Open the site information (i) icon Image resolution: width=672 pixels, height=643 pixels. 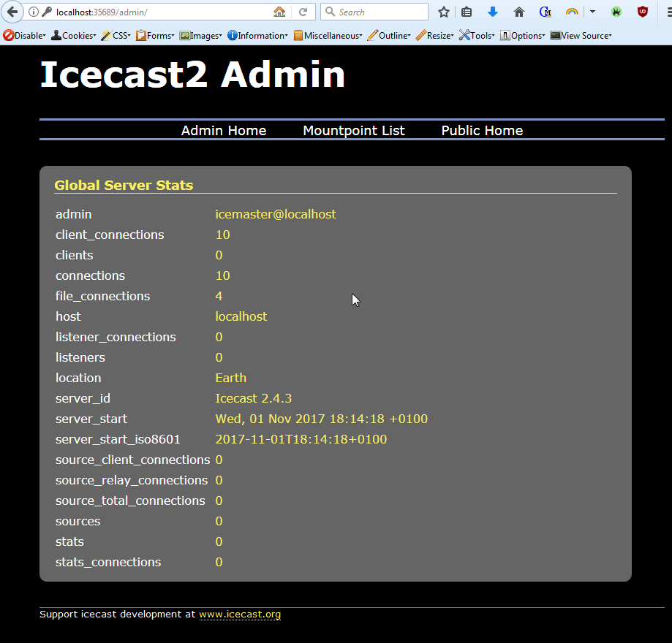34,12
